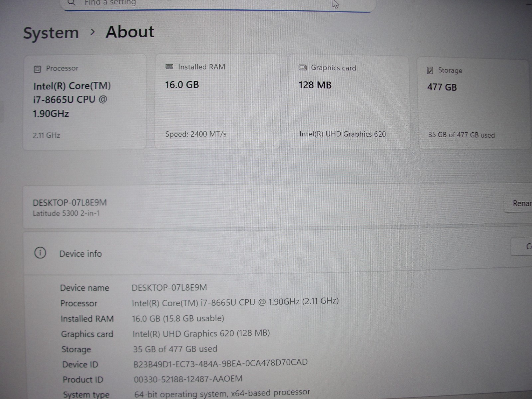Select Storage value '35 GB of 477 GB used'
The height and width of the screenshot is (399, 532).
click(x=175, y=349)
